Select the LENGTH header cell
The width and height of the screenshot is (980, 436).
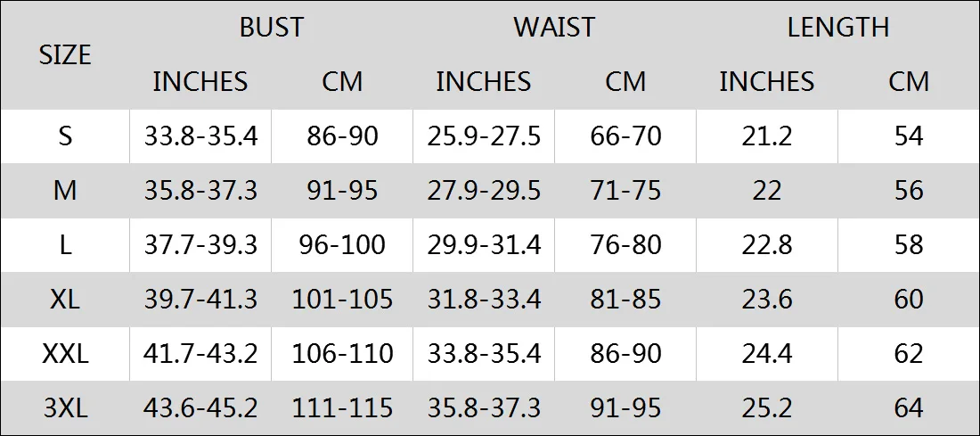click(837, 28)
